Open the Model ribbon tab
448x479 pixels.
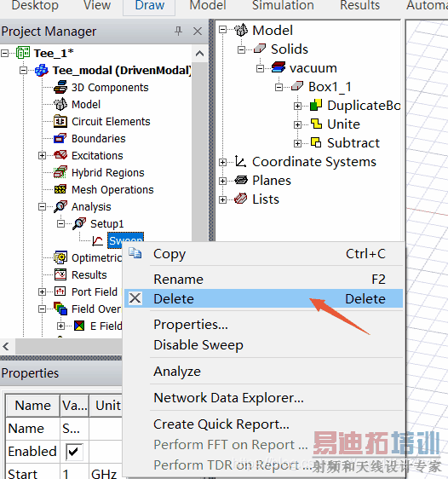(x=208, y=5)
